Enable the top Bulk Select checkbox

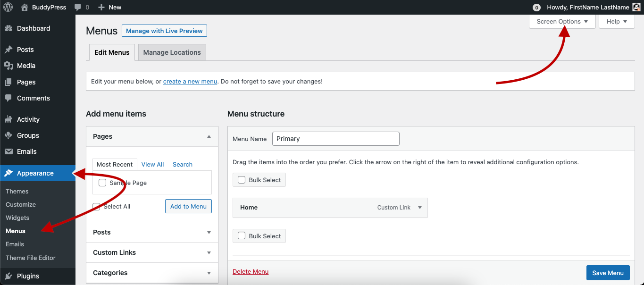[242, 180]
